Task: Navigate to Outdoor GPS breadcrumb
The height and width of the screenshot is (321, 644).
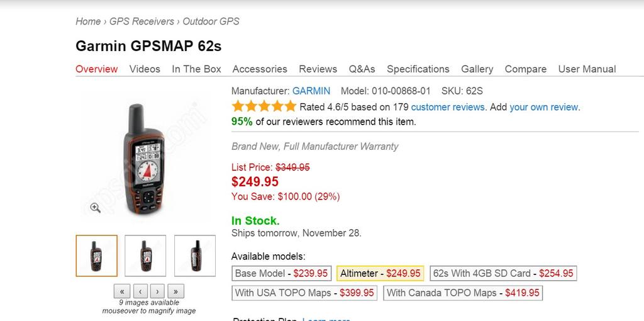Action: (x=211, y=21)
